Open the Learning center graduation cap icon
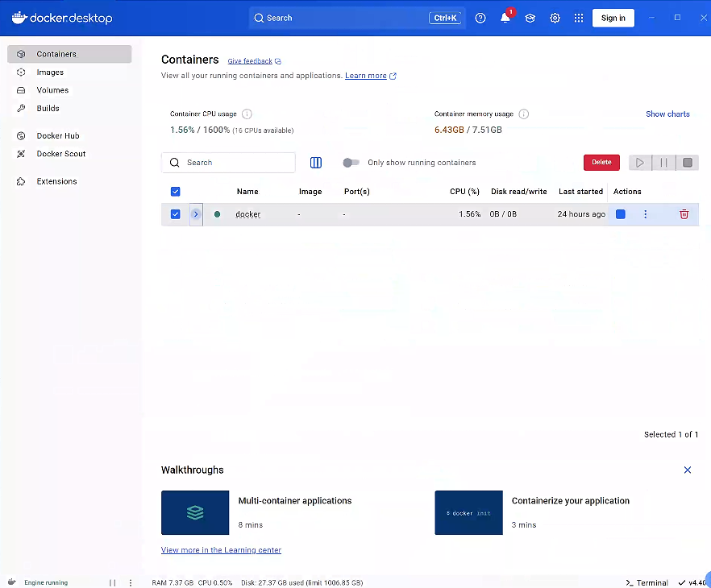Image resolution: width=711 pixels, height=588 pixels. point(530,18)
